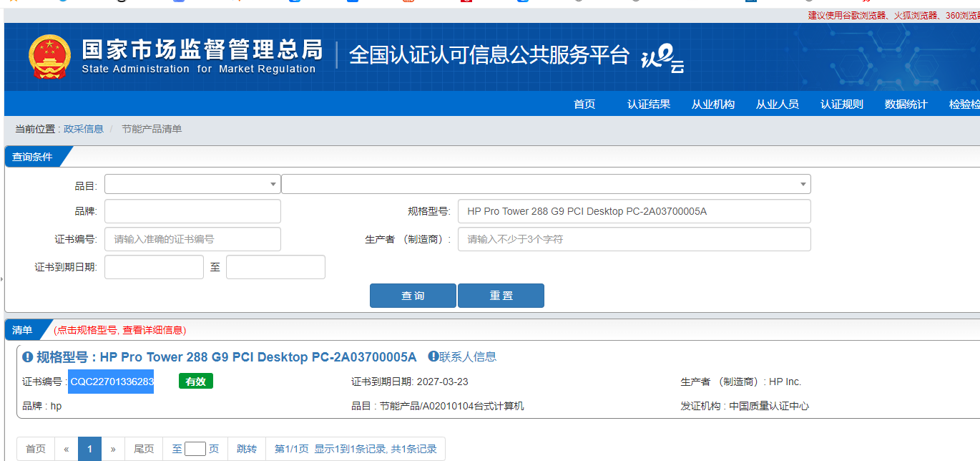
Task: Open the second wide 品目 dropdown
Action: (546, 184)
